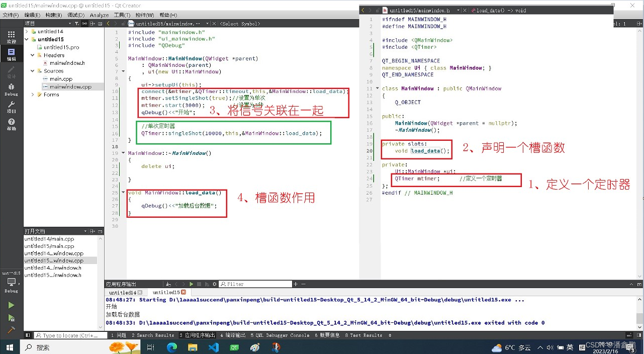Viewport: 644px width, 354px height.
Task: Open File Explorer from taskbar
Action: 193,347
